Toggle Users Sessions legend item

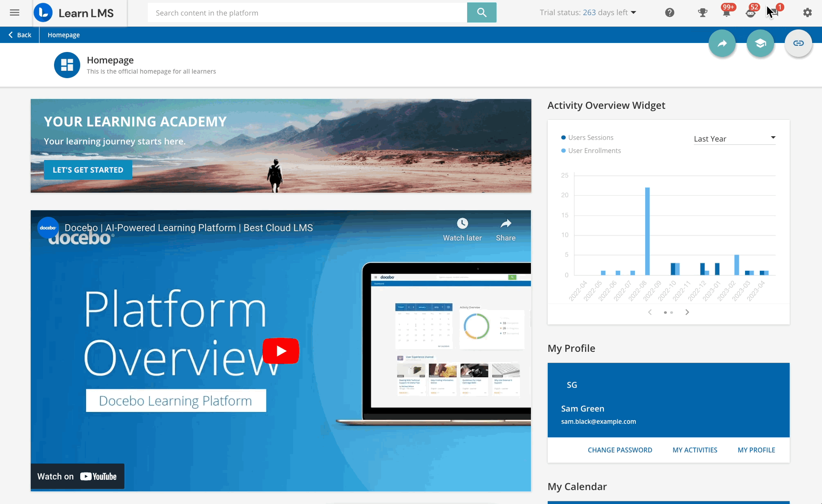(587, 137)
